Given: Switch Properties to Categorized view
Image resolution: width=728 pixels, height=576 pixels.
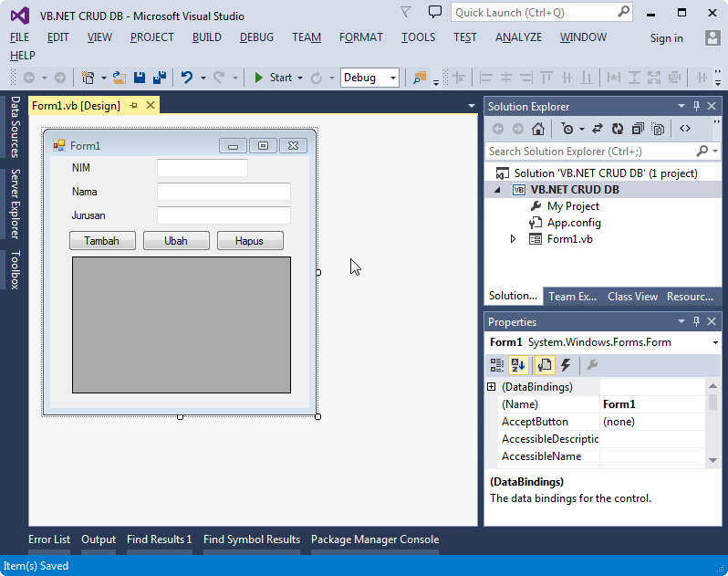Looking at the screenshot, I should pos(497,365).
